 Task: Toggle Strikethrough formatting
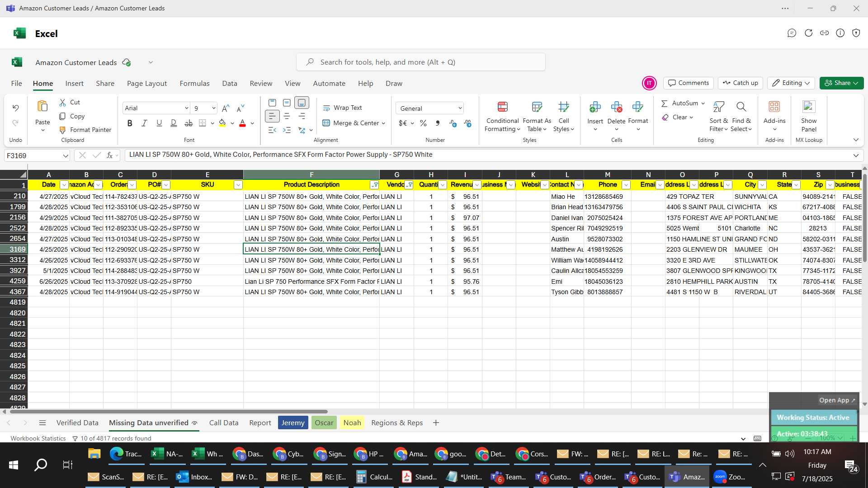(189, 123)
